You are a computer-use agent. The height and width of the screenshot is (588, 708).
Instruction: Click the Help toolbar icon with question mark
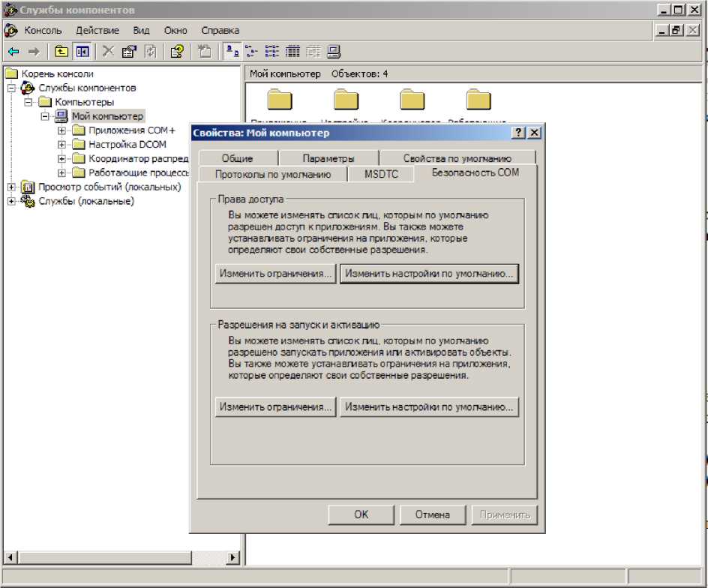(x=177, y=52)
